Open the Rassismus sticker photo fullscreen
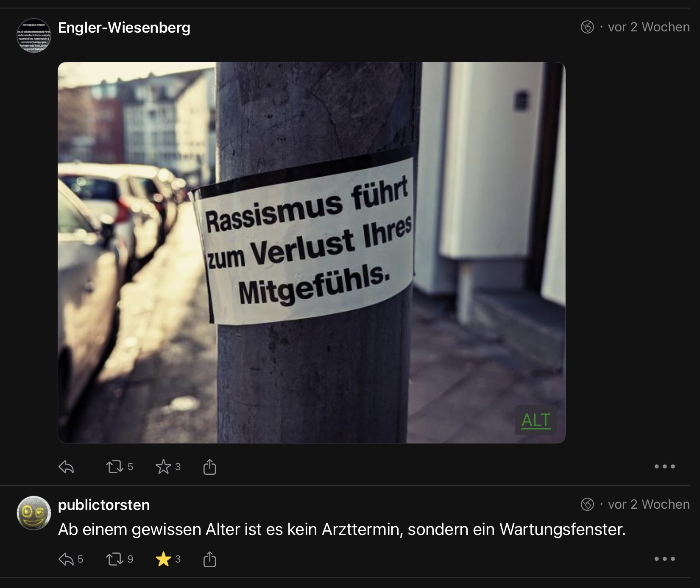 [x=312, y=253]
